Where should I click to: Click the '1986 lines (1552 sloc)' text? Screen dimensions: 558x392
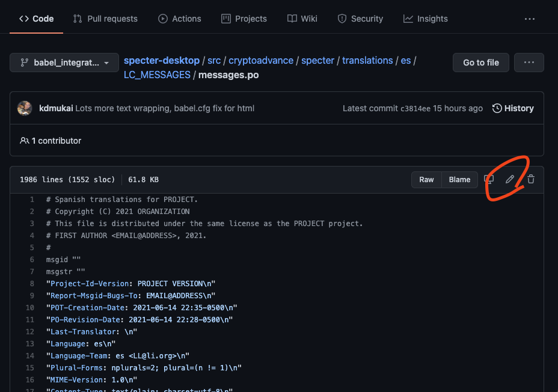click(67, 180)
